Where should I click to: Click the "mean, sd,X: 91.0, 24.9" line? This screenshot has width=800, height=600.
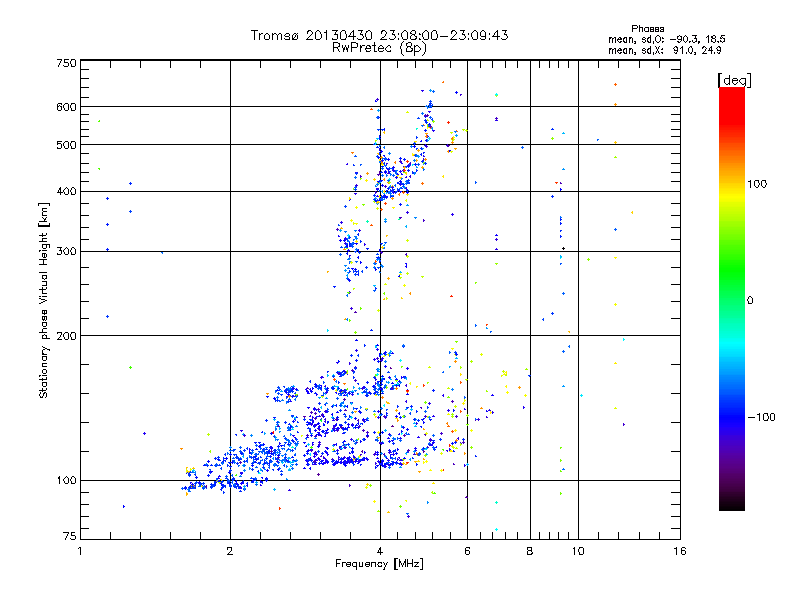pos(664,50)
